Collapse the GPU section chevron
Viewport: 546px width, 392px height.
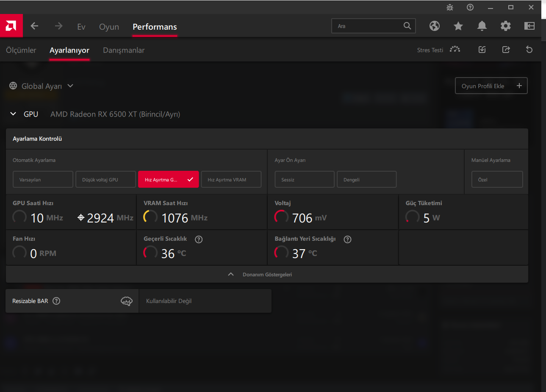pyautogui.click(x=13, y=114)
